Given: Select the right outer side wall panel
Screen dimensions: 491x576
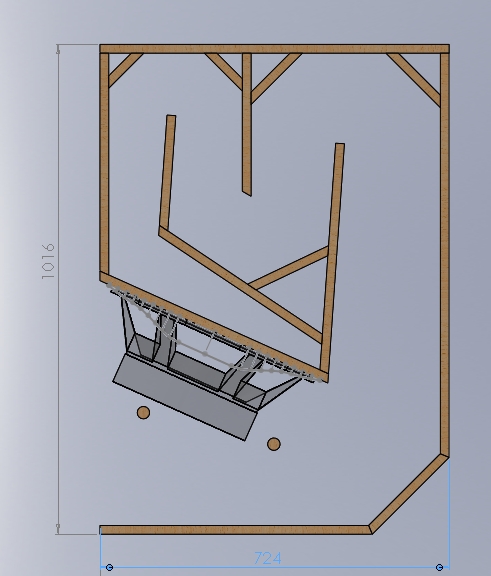Looking at the screenshot, I should [445, 255].
